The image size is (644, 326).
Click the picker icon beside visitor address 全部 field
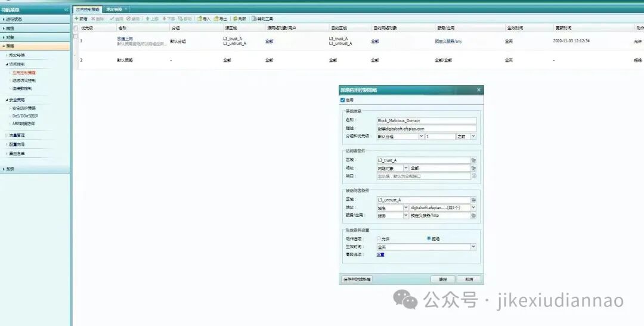pos(473,168)
